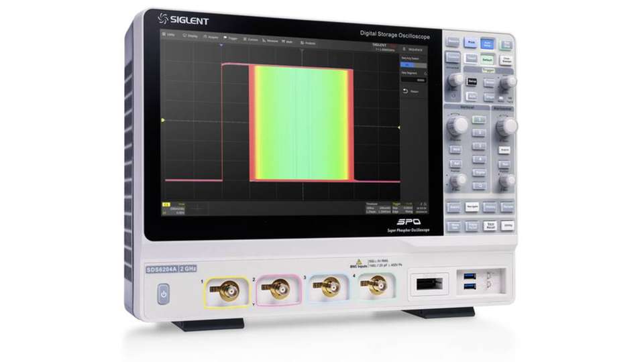Hit the Clear Sweeps button
This screenshot has height=362, width=644.
click(x=506, y=60)
